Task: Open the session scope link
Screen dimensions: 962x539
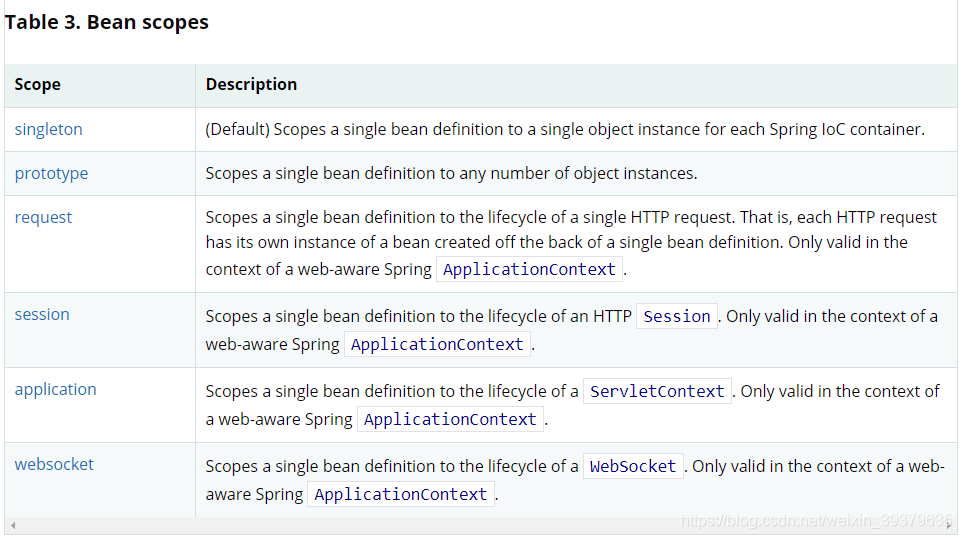Action: point(42,314)
